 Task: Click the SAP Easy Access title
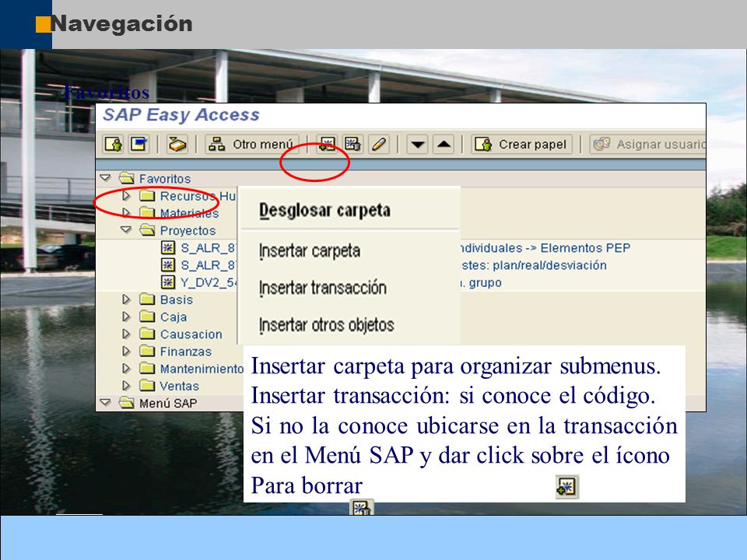[x=181, y=115]
